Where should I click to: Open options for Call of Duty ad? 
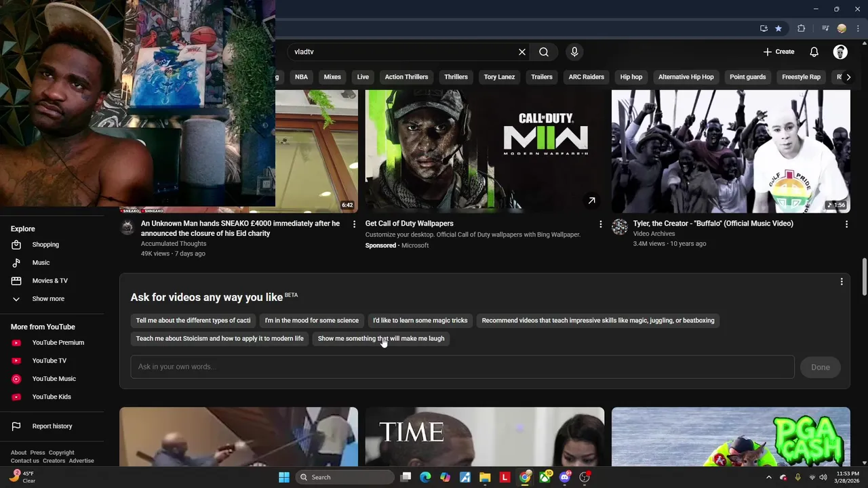tap(600, 224)
